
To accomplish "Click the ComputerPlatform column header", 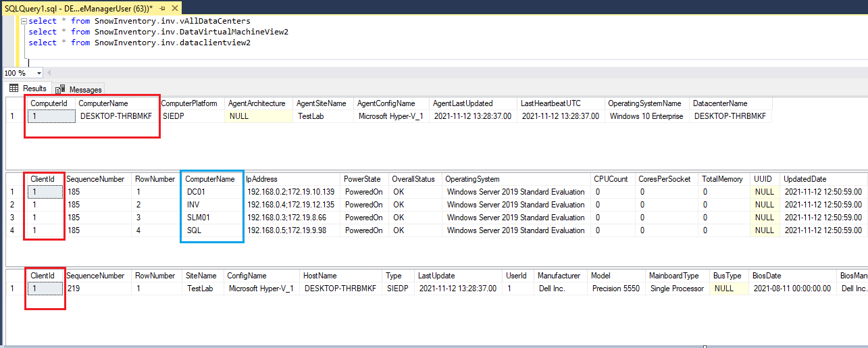I will pyautogui.click(x=191, y=103).
